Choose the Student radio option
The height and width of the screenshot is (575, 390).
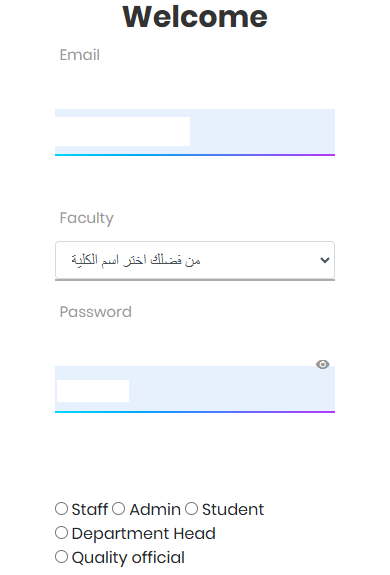coord(191,509)
